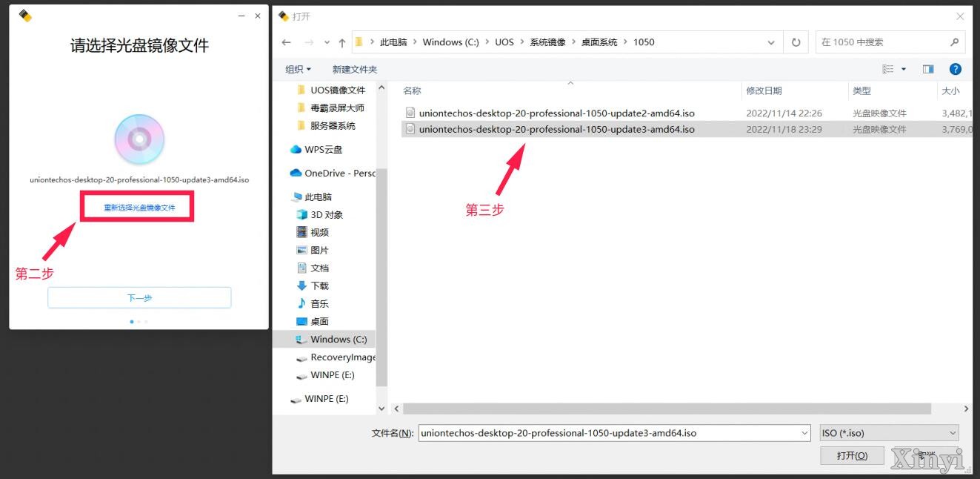Click the 2022/11/14 22:26 date cell
This screenshot has height=479, width=980.
coord(784,113)
